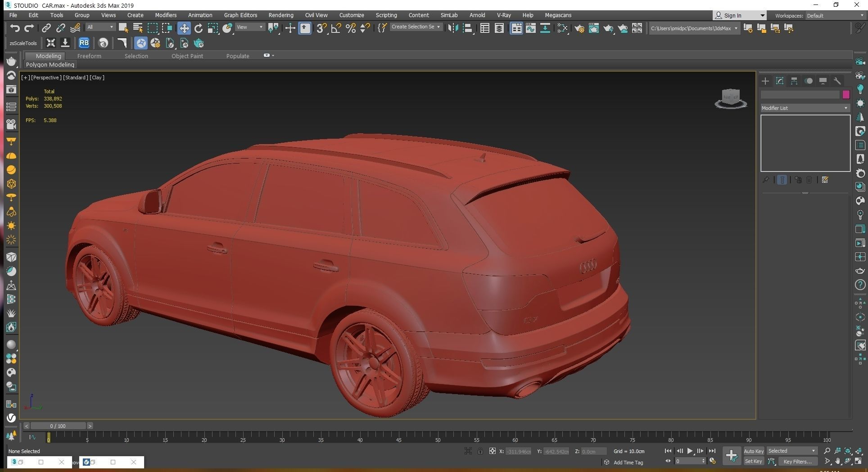Open the Modifier List dropdown
The image size is (868, 472).
point(805,108)
